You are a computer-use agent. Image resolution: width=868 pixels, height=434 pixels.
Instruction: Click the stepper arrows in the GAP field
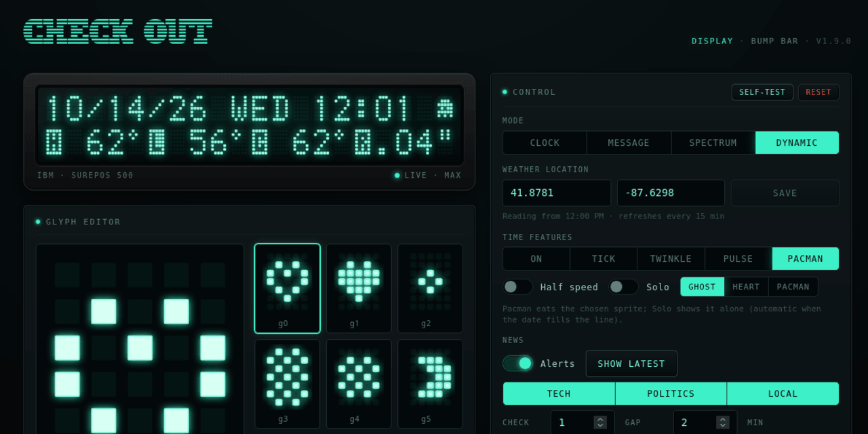pyautogui.click(x=723, y=422)
